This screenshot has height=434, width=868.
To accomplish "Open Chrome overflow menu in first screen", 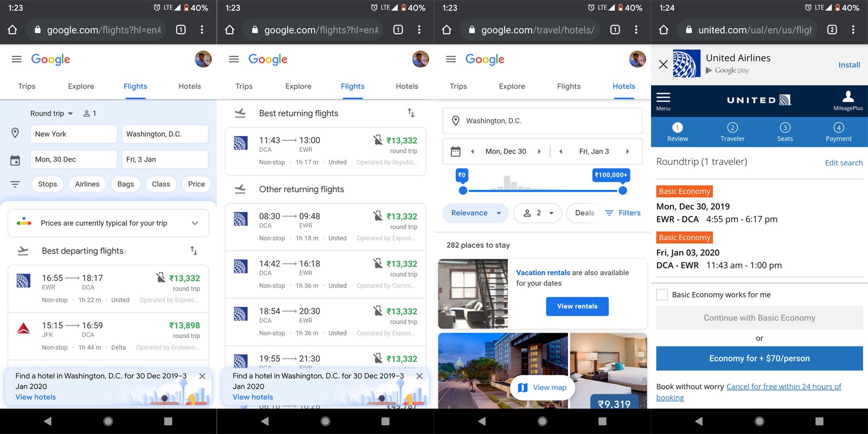I will tap(202, 30).
